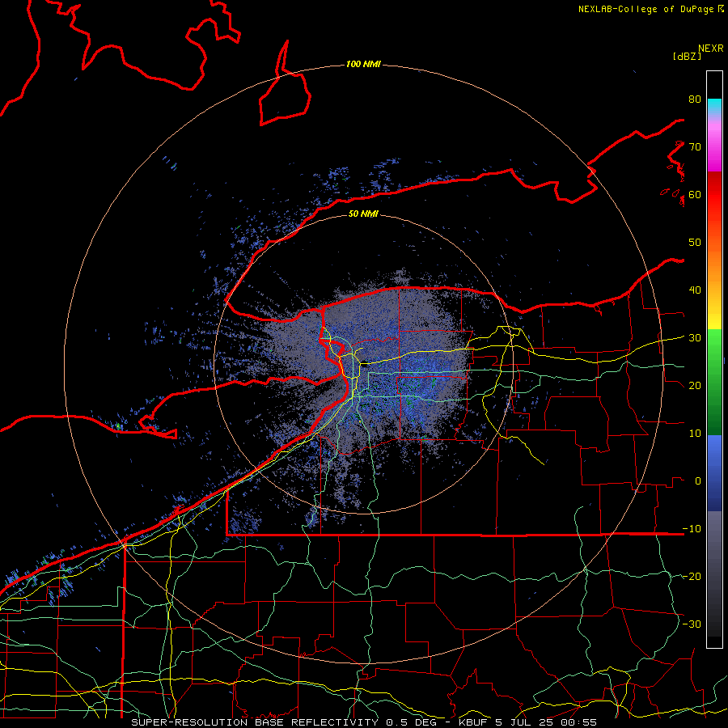Click the [dBZ] legend unit label
Viewport: 728px width, 728px height.
[687, 56]
